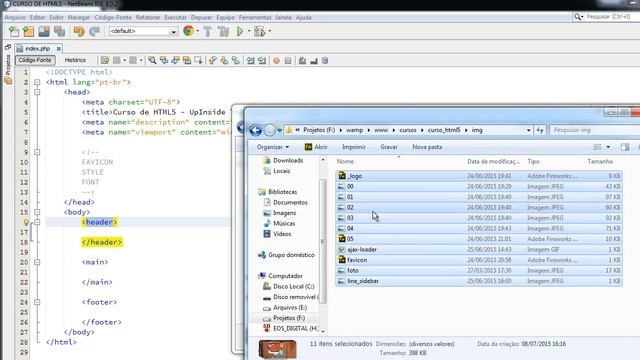Click the Nova pasta button in Explorer
640x360 pixels.
427,147
